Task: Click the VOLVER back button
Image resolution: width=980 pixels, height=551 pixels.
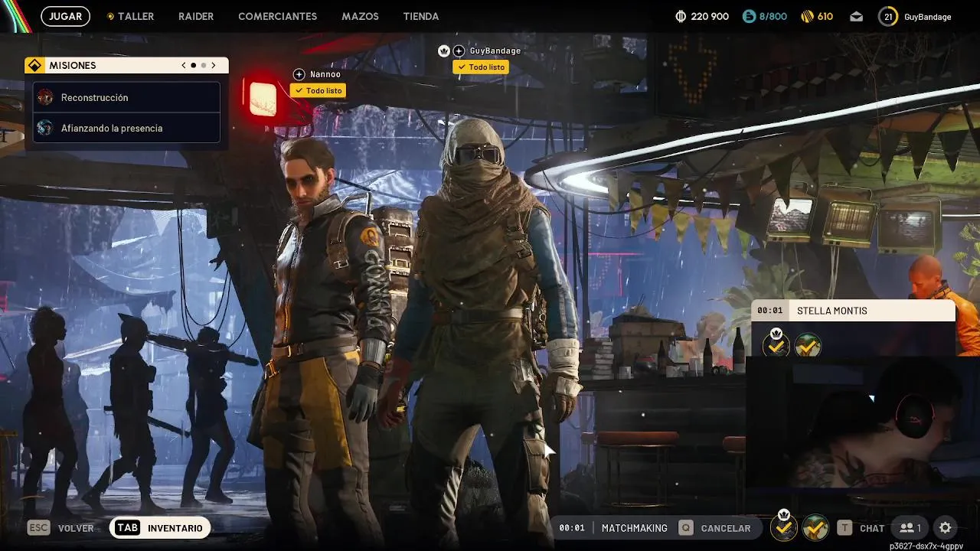Action: 76,528
